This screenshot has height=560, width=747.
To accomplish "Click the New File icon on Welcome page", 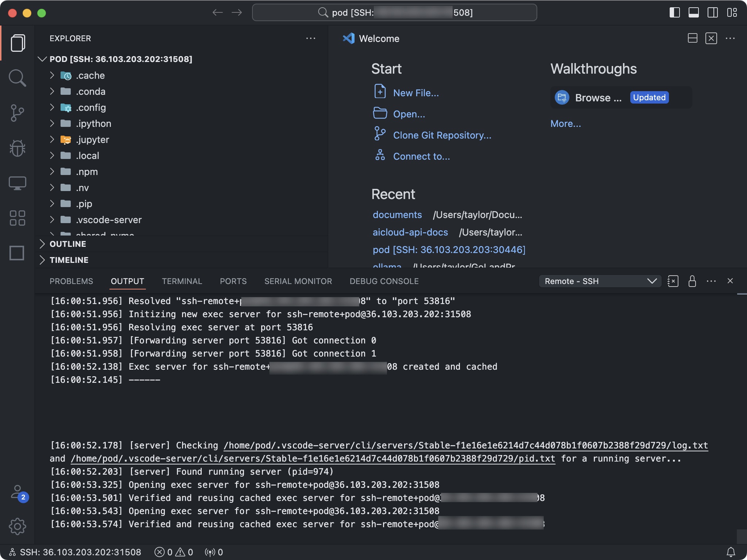I will click(x=380, y=91).
